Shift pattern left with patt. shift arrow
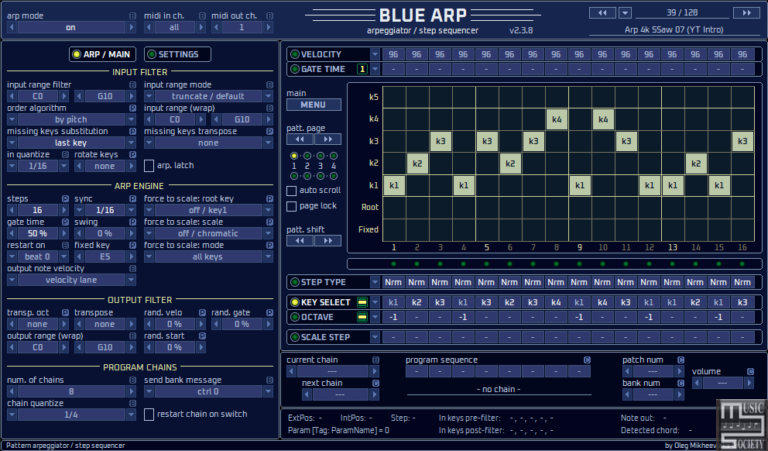 [300, 241]
